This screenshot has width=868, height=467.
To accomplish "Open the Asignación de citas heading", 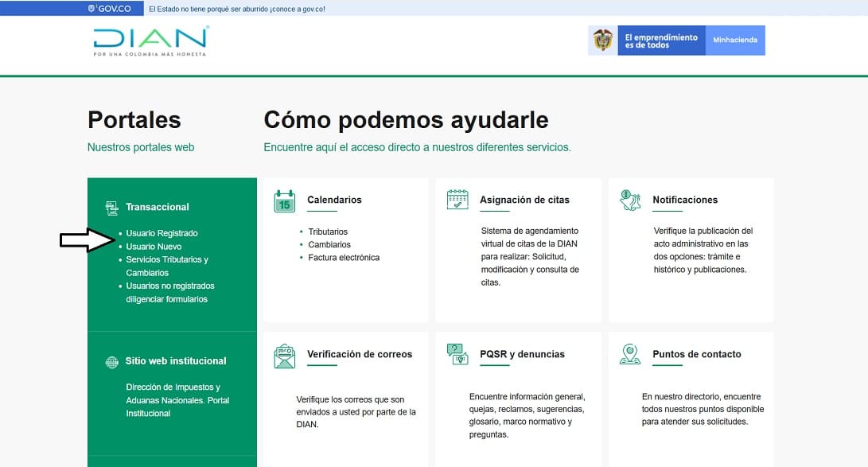I will (x=524, y=200).
